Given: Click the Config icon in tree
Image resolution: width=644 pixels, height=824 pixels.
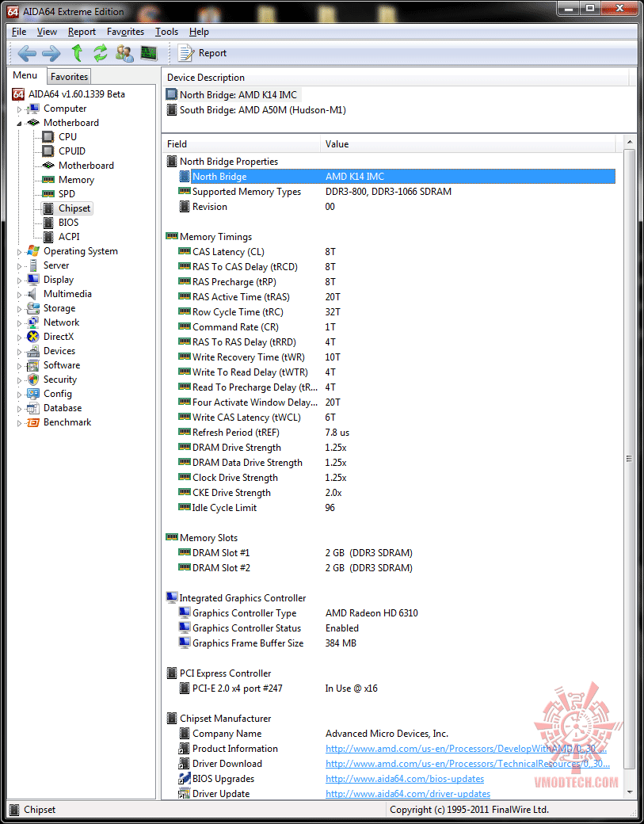Looking at the screenshot, I should point(33,394).
